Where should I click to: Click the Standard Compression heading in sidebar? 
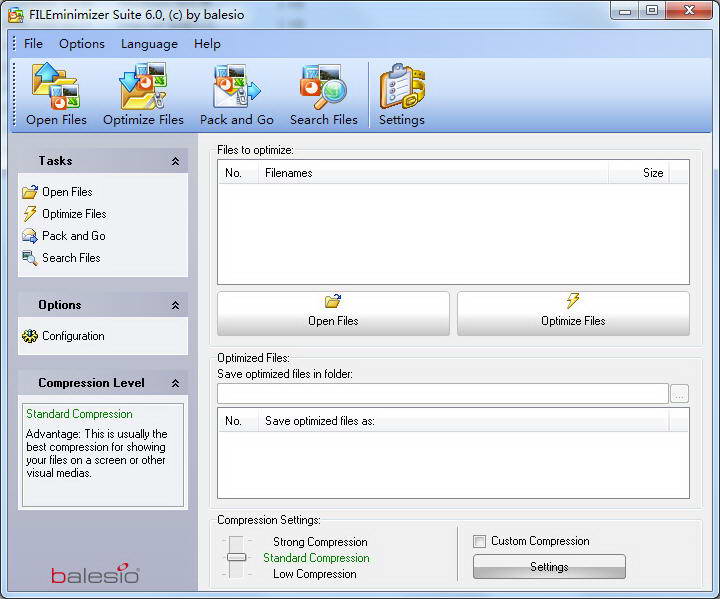[79, 414]
